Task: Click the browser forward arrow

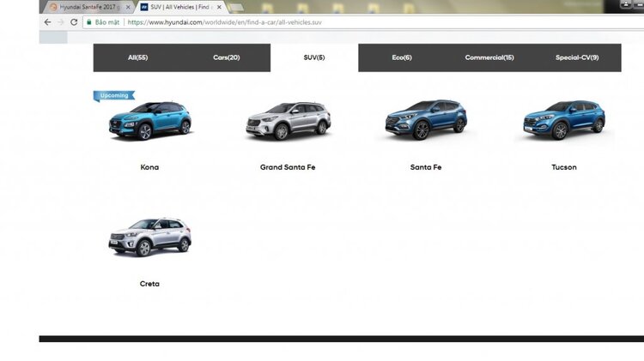Action: [x=61, y=22]
